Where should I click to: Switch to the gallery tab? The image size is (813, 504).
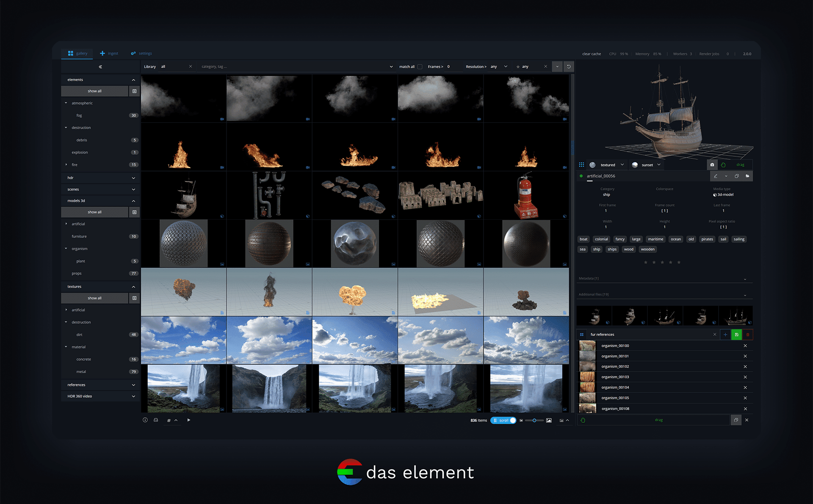point(78,53)
